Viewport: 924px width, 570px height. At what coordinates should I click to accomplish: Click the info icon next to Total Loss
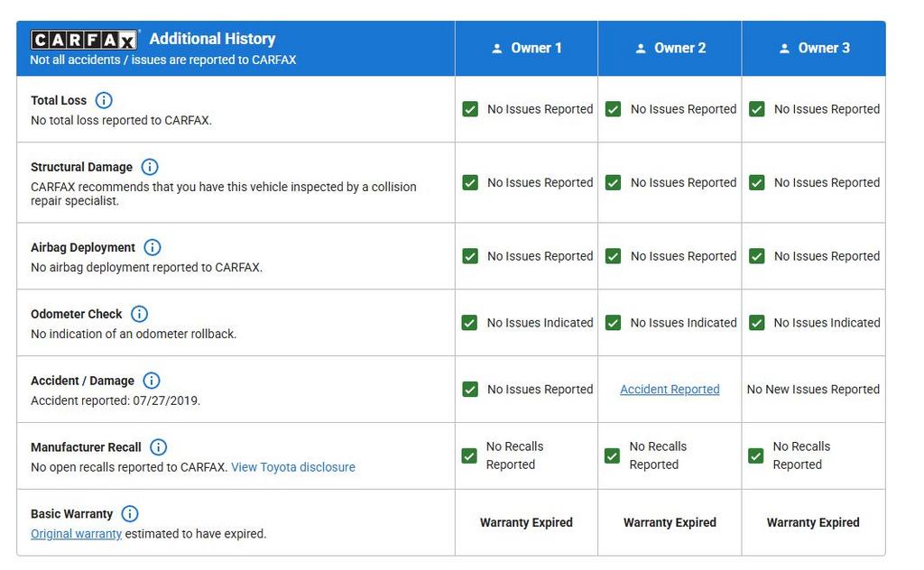[x=104, y=100]
